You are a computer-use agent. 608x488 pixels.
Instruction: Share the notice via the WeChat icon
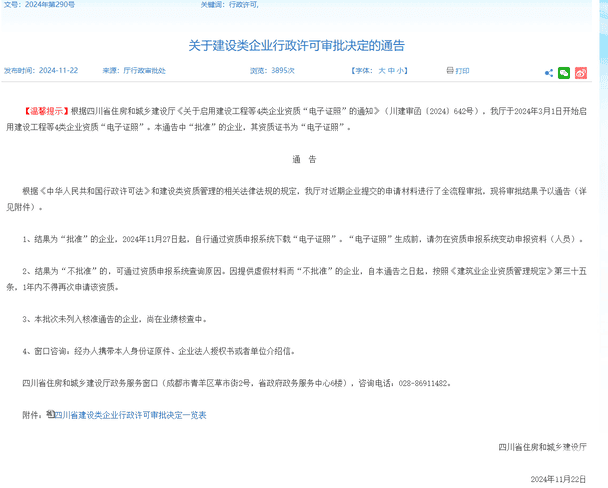click(564, 73)
